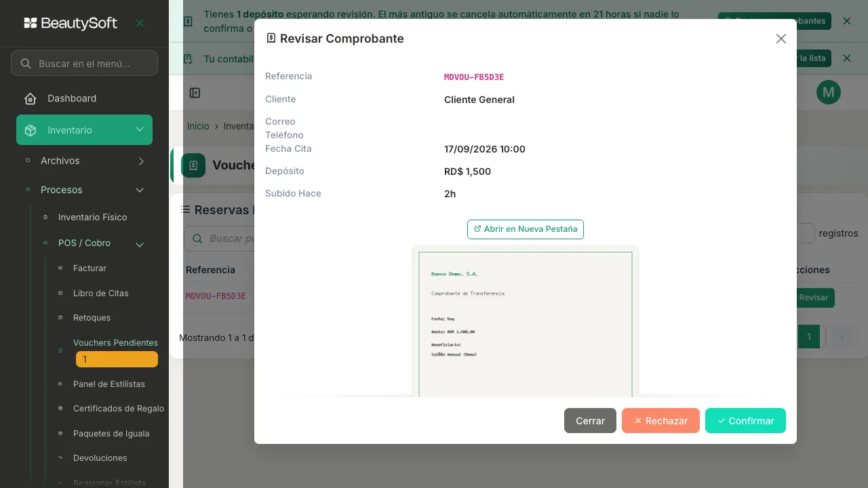Click the Vouchers page header icon
This screenshot has width=868, height=488.
pos(193,165)
